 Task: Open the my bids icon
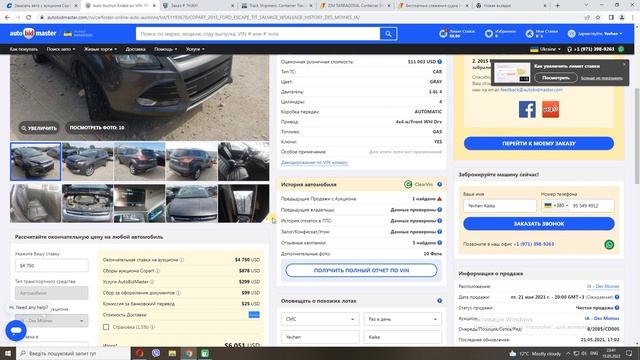click(529, 34)
